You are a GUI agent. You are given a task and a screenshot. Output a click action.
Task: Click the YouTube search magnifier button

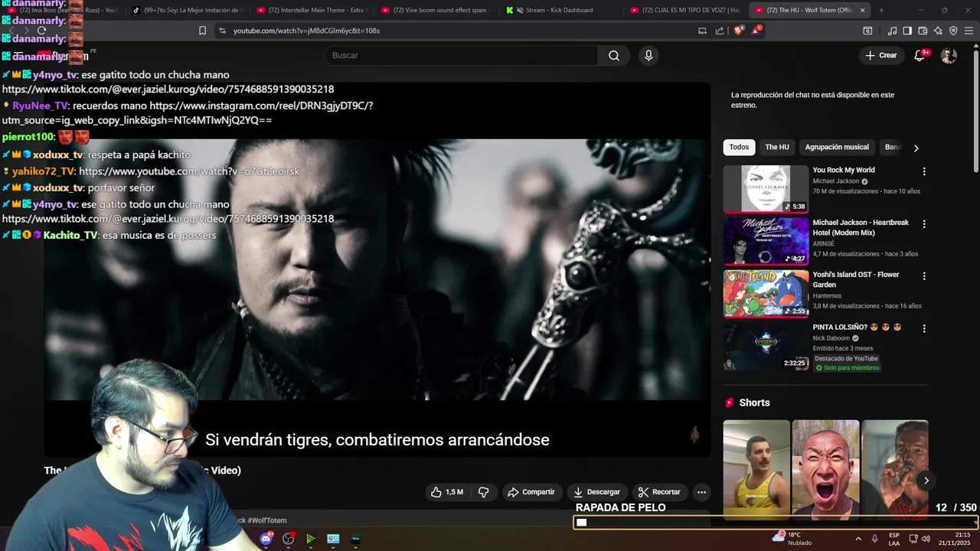pos(614,55)
